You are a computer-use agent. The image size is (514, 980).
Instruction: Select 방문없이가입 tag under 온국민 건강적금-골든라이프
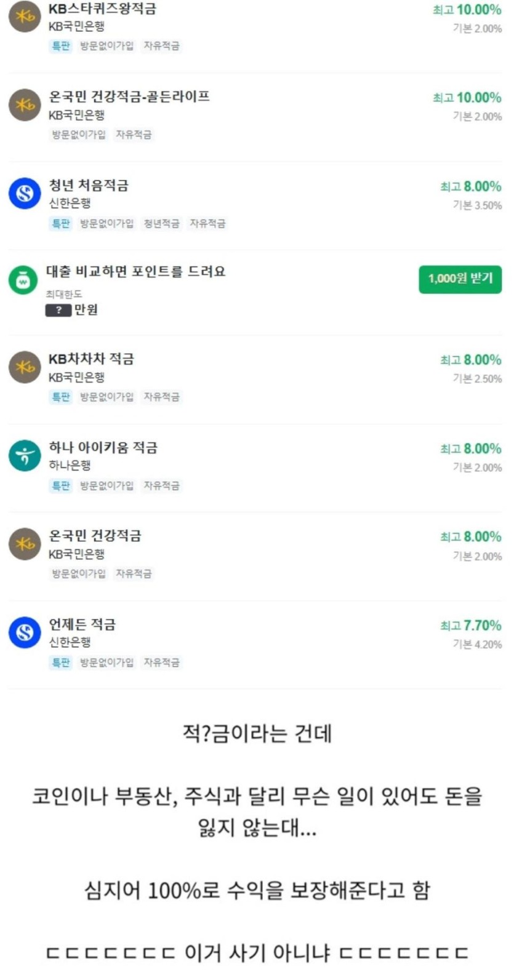click(x=79, y=134)
